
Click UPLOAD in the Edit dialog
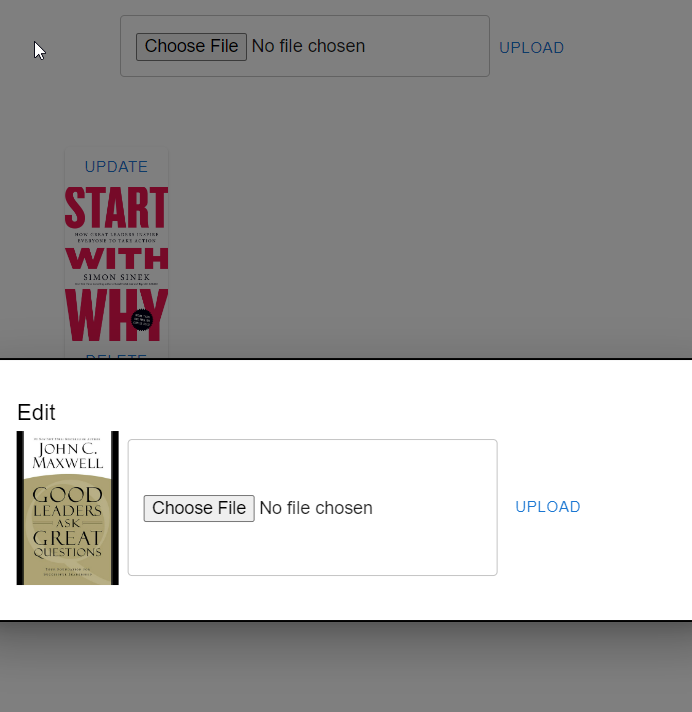coord(548,507)
